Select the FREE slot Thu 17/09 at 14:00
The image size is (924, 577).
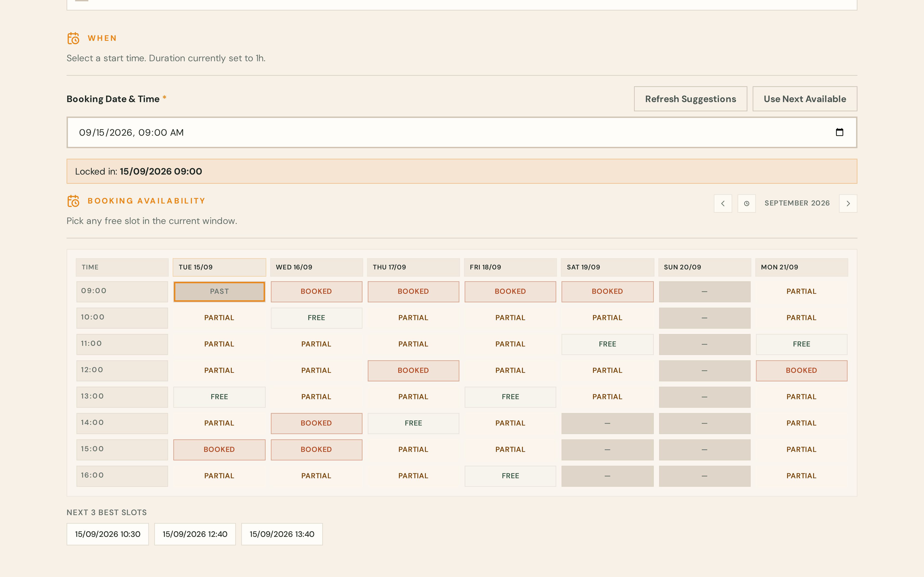(x=413, y=423)
